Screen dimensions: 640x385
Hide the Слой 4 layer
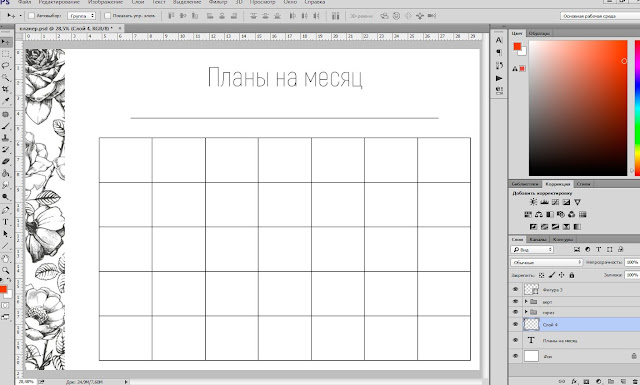(516, 324)
